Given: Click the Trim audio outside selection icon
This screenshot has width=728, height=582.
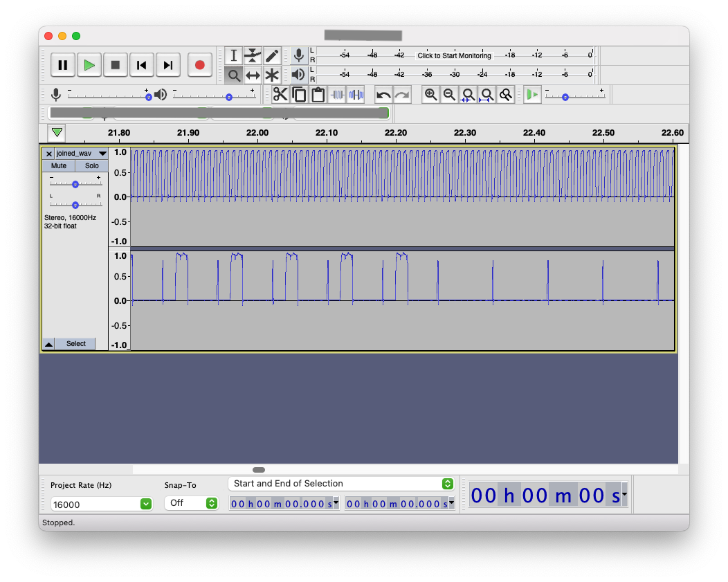Looking at the screenshot, I should (337, 95).
